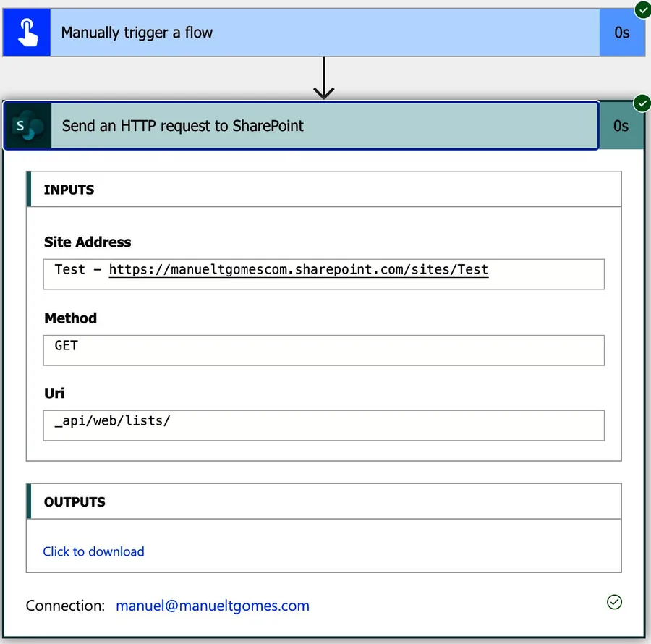
Task: Open the manuel@manueltgomes.com connection link
Action: coord(213,606)
